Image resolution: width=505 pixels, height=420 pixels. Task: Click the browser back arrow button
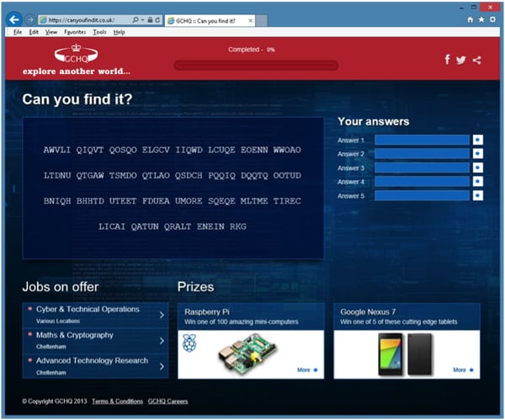coord(14,19)
